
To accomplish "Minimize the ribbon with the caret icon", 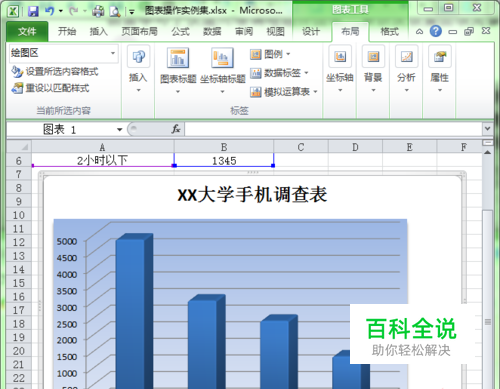I will point(420,32).
